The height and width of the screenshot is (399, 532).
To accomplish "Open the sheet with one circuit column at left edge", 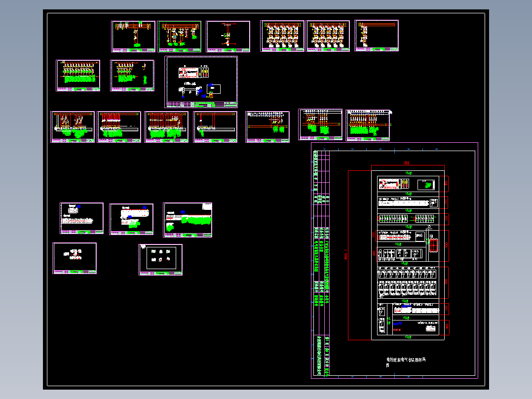I will click(377, 36).
